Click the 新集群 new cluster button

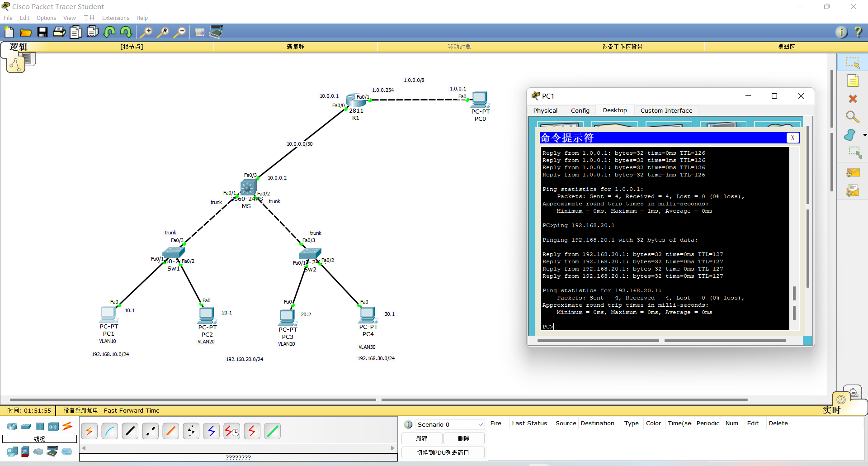[295, 47]
